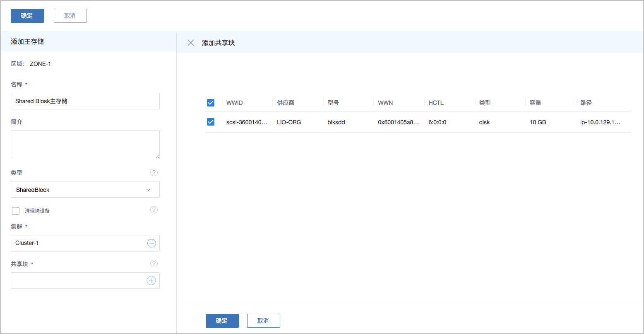The height and width of the screenshot is (334, 644).
Task: Focus the 名称 field with Shared Blosk主存储
Action: click(85, 101)
